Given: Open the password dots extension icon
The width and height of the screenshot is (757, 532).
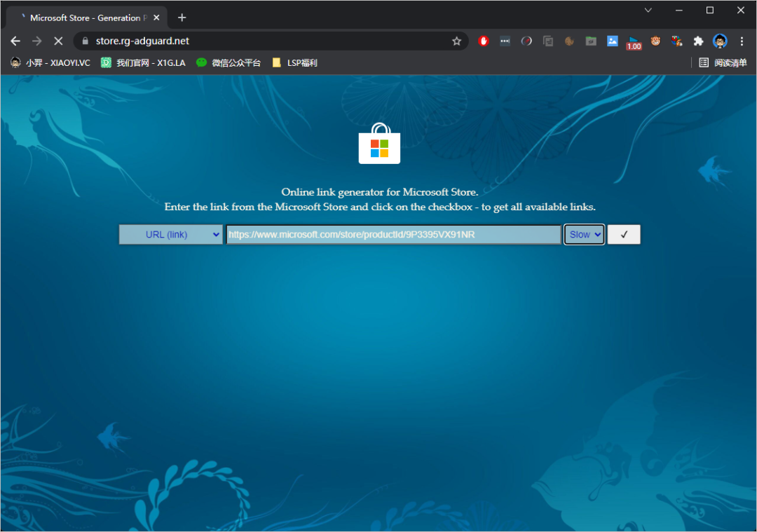Looking at the screenshot, I should tap(505, 41).
